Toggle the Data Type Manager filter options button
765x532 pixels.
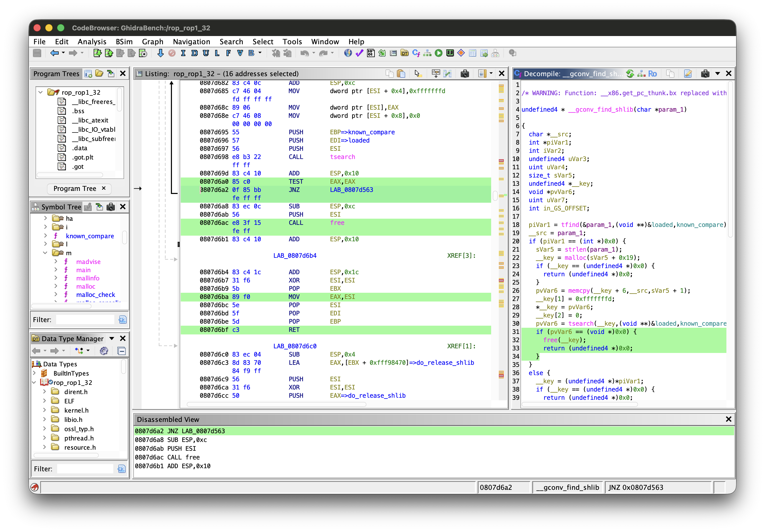[121, 469]
